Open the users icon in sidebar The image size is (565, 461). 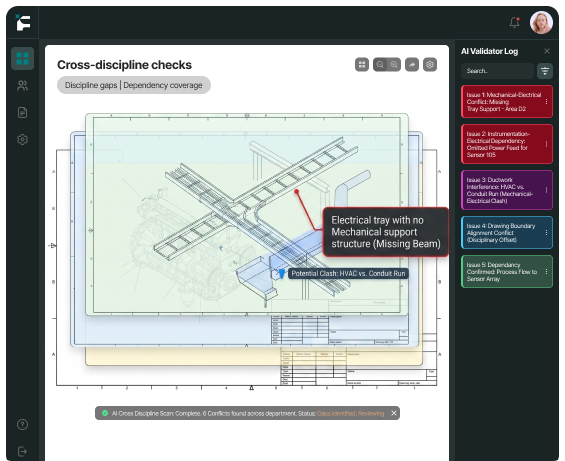click(x=22, y=85)
